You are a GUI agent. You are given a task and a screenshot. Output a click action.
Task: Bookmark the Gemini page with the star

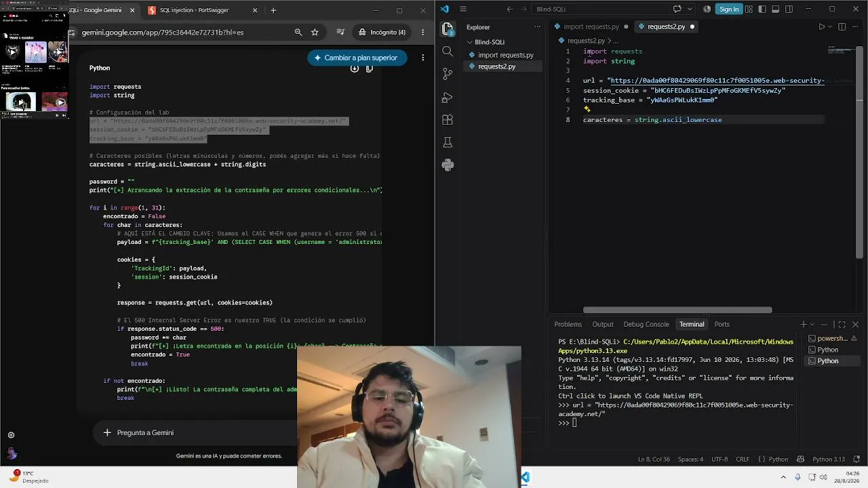coord(315,32)
